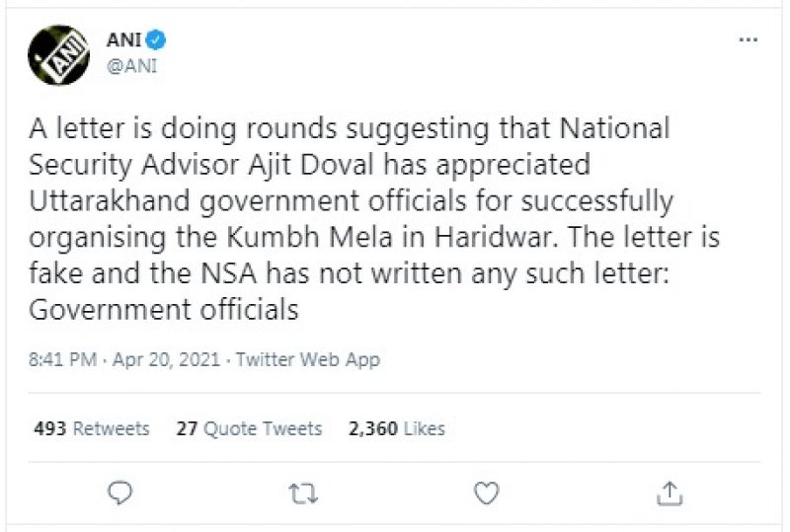Show the 2,360 Likes list
The image size is (790, 532).
point(397,428)
